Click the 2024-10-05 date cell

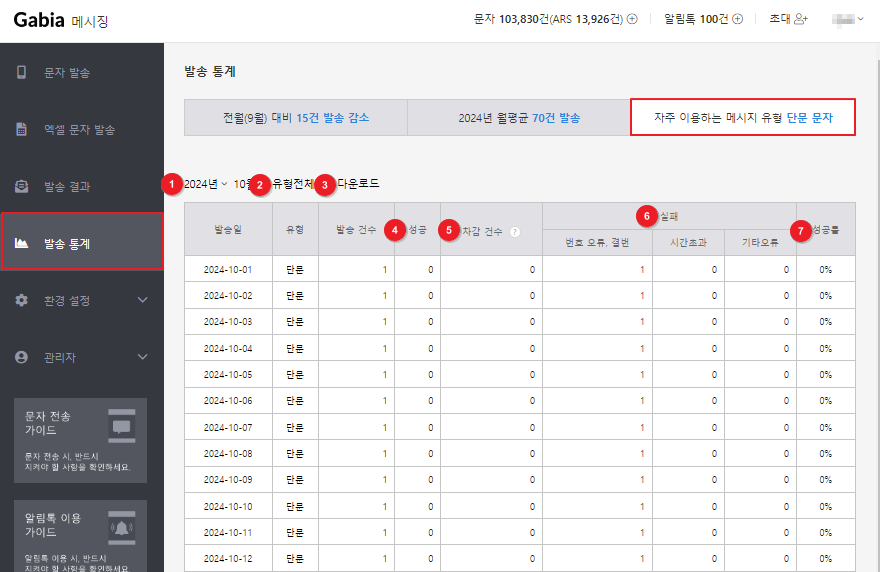228,374
